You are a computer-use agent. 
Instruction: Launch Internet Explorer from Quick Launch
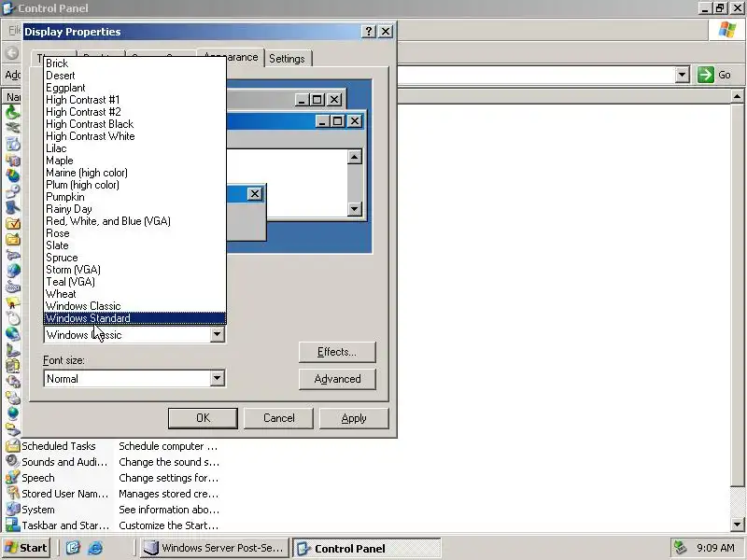pyautogui.click(x=95, y=548)
